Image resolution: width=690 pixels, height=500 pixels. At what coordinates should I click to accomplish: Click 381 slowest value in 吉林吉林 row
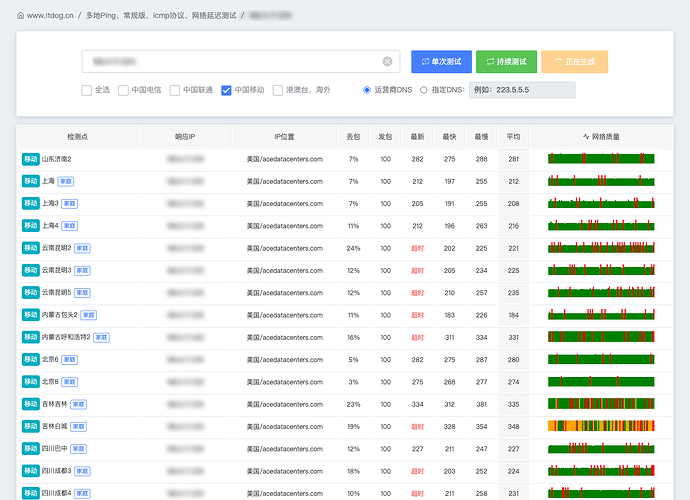point(481,404)
